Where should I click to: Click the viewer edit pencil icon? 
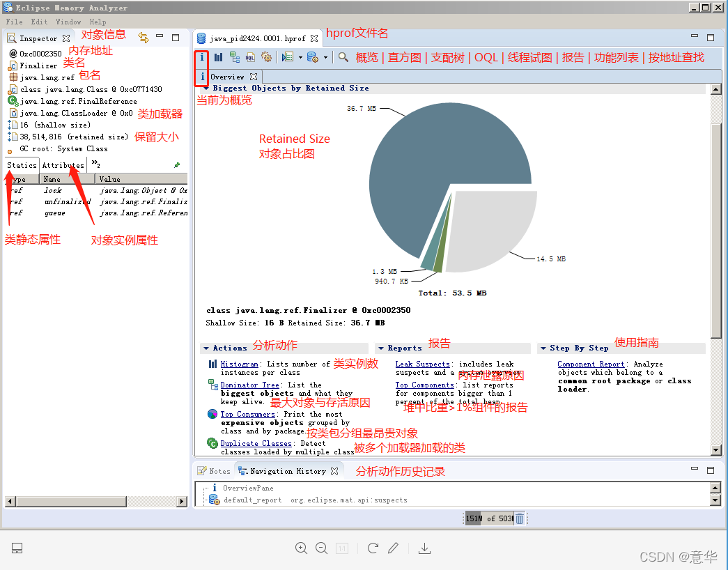click(393, 548)
